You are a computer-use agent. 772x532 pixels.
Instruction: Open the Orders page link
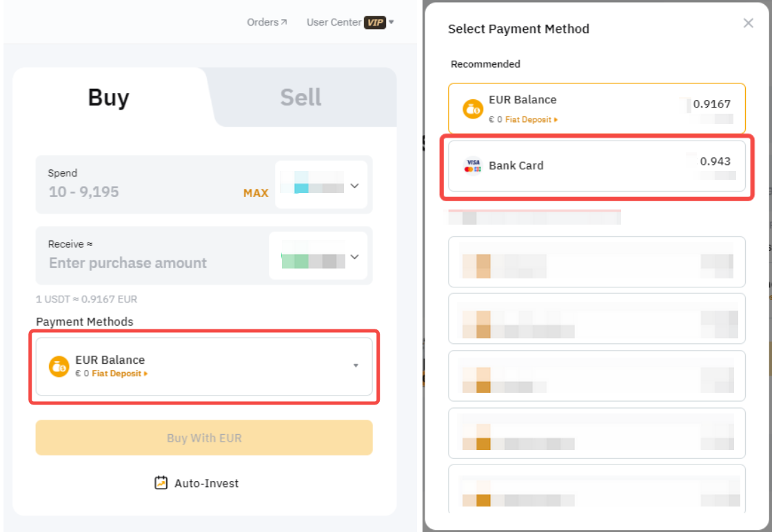(x=267, y=22)
